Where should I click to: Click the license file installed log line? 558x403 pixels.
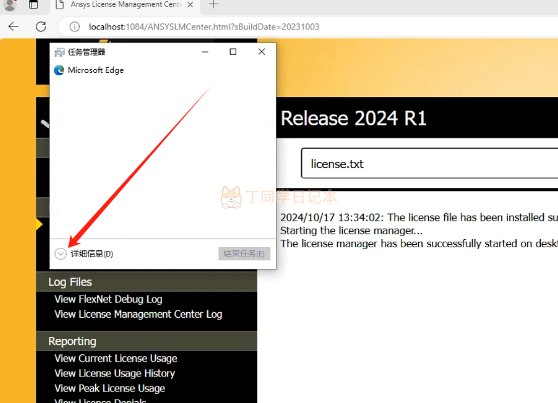419,218
